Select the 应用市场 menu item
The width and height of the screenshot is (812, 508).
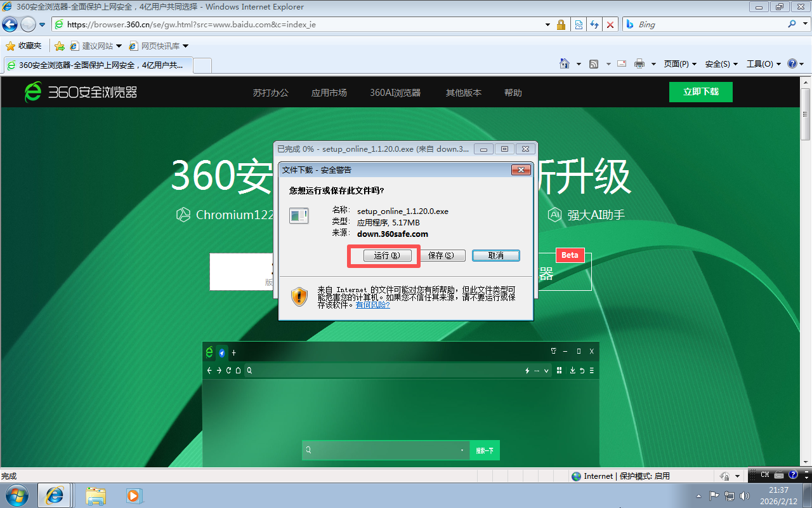click(x=329, y=92)
